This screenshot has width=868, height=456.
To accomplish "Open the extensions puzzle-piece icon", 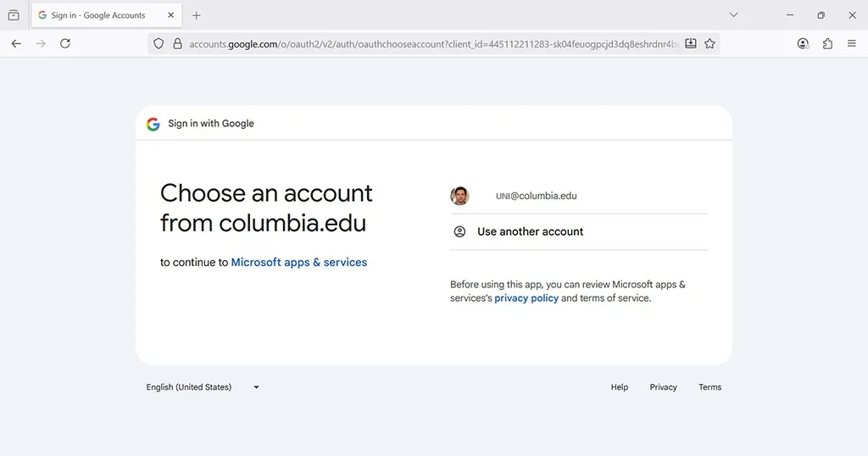I will click(x=827, y=44).
